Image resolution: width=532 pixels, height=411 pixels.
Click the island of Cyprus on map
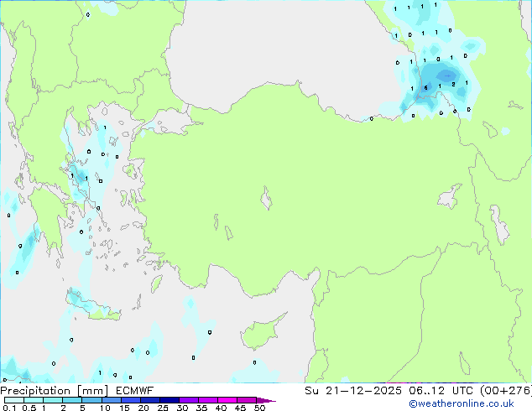[261, 334]
